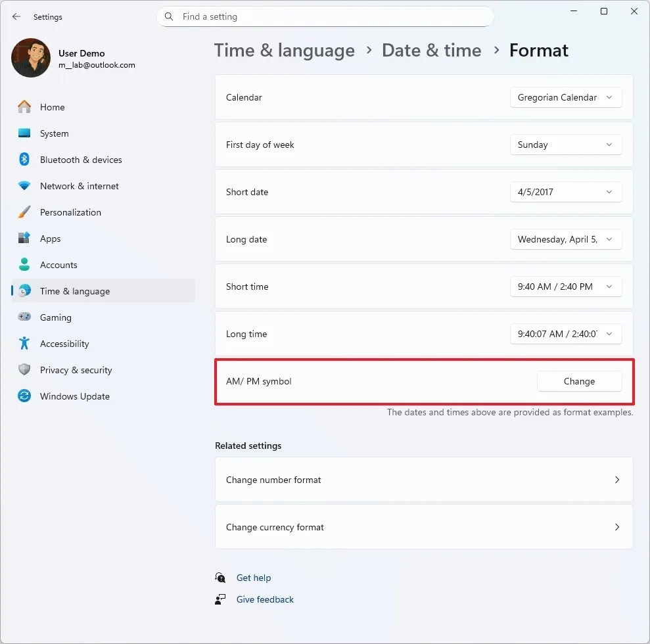Click Time & language in the breadcrumb
The height and width of the screenshot is (644, 650).
[x=284, y=50]
